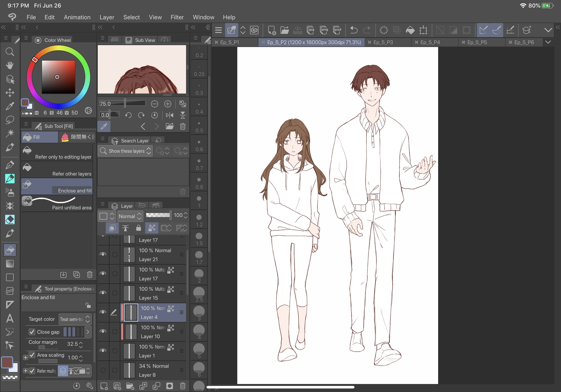Open the Filter menu
The width and height of the screenshot is (561, 392).
(177, 17)
